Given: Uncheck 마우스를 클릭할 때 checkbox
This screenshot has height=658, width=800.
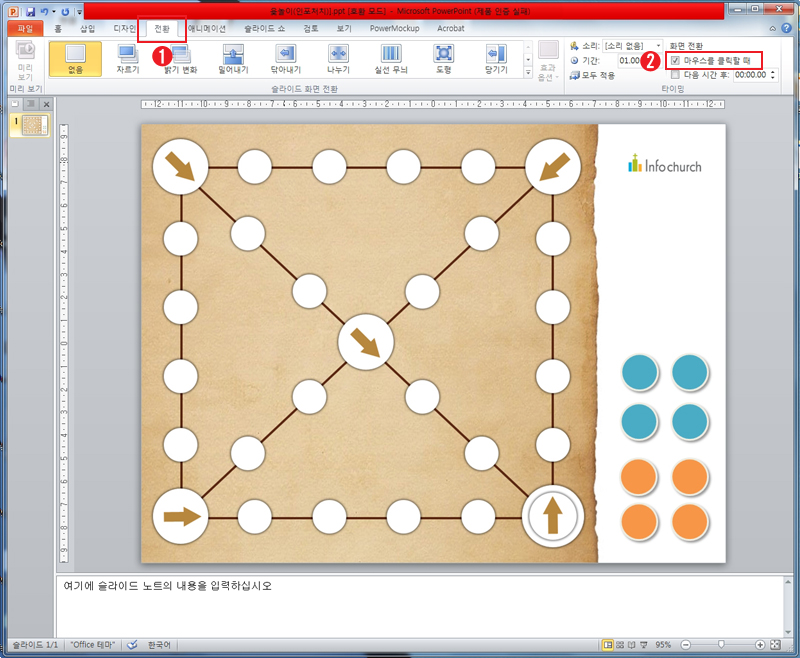Looking at the screenshot, I should (676, 61).
